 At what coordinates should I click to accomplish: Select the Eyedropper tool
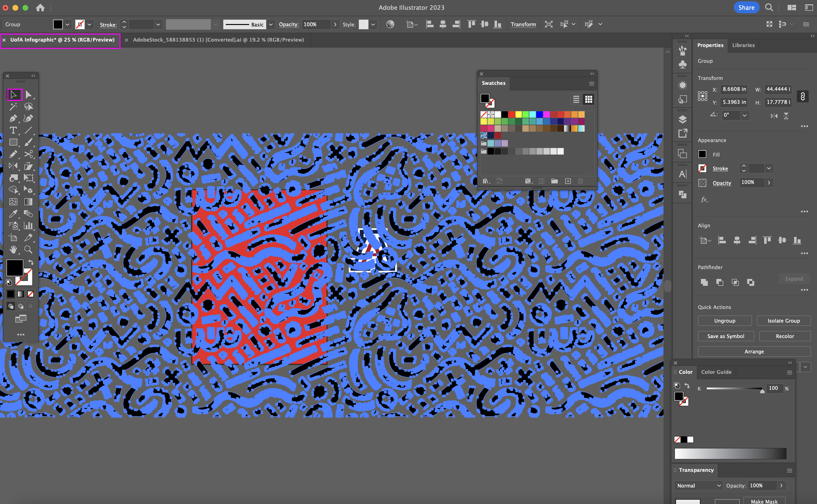(x=13, y=214)
